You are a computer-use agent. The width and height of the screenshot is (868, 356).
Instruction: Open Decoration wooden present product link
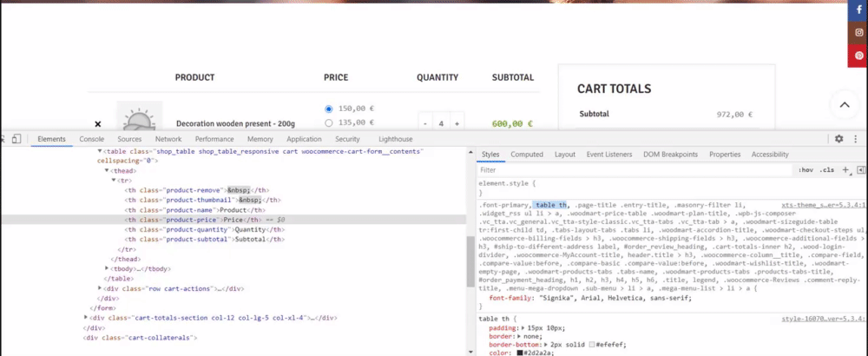[235, 123]
